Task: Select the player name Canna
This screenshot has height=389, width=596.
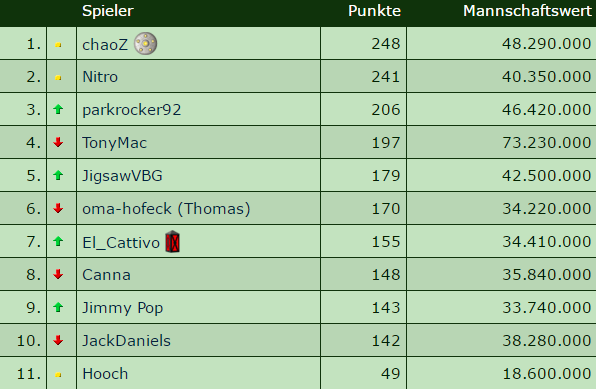Action: point(106,275)
